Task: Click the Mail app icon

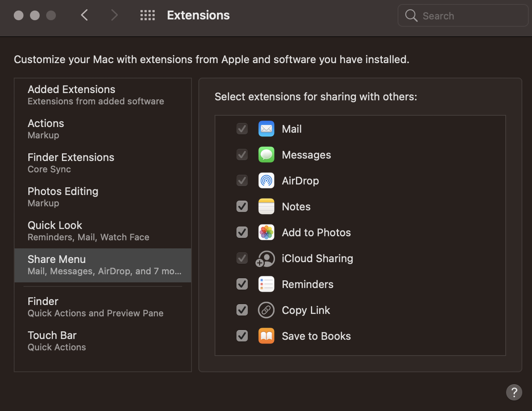Action: [x=266, y=129]
